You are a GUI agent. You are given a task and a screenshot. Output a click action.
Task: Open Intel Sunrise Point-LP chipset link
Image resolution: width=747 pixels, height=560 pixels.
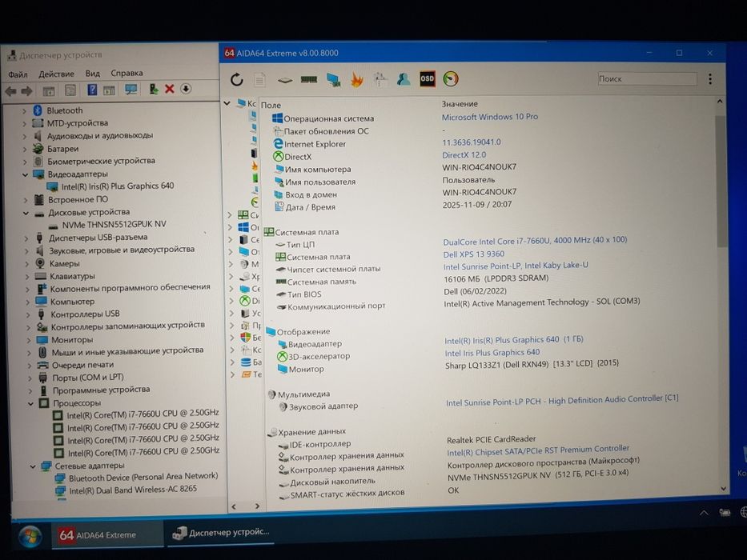click(x=516, y=266)
